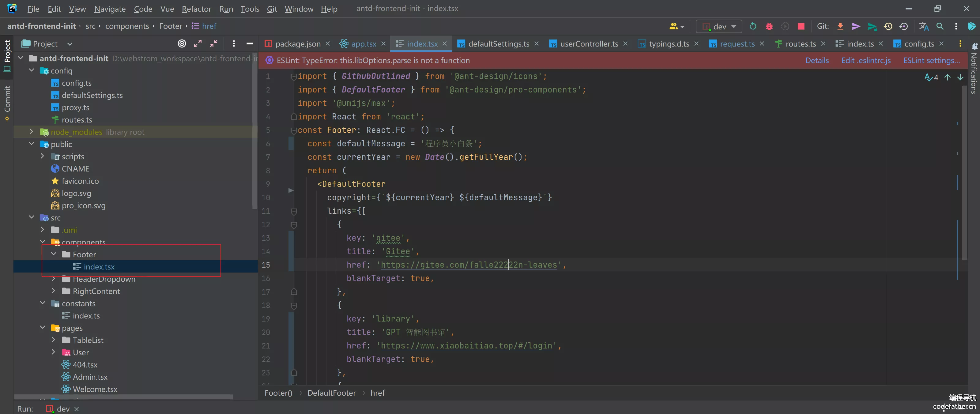Screen dimensions: 980x414
Task: Click the Refactor menu in menu bar
Action: point(196,8)
